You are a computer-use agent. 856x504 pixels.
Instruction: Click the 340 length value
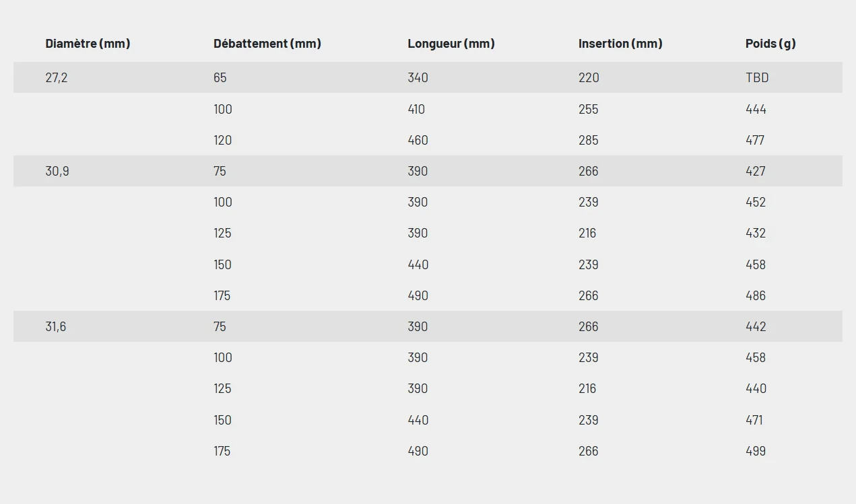418,78
